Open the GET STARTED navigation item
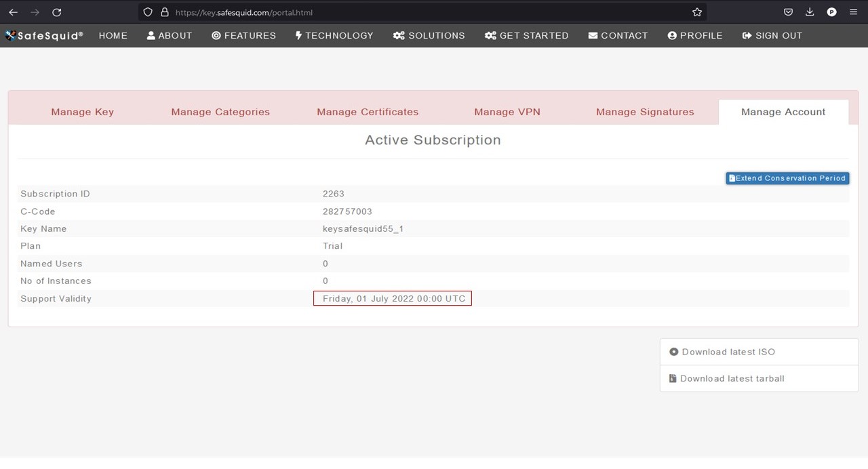Image resolution: width=868 pixels, height=469 pixels. click(527, 35)
